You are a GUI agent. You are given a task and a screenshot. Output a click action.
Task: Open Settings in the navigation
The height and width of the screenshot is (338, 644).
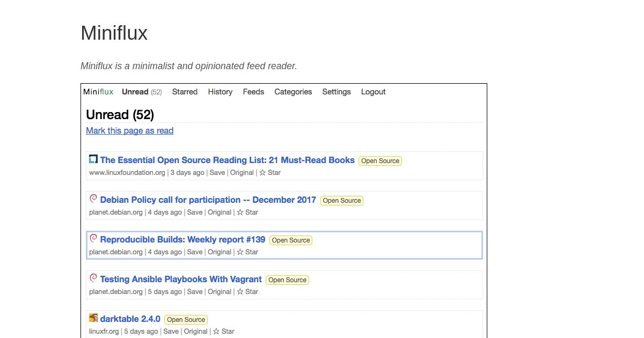coord(336,92)
